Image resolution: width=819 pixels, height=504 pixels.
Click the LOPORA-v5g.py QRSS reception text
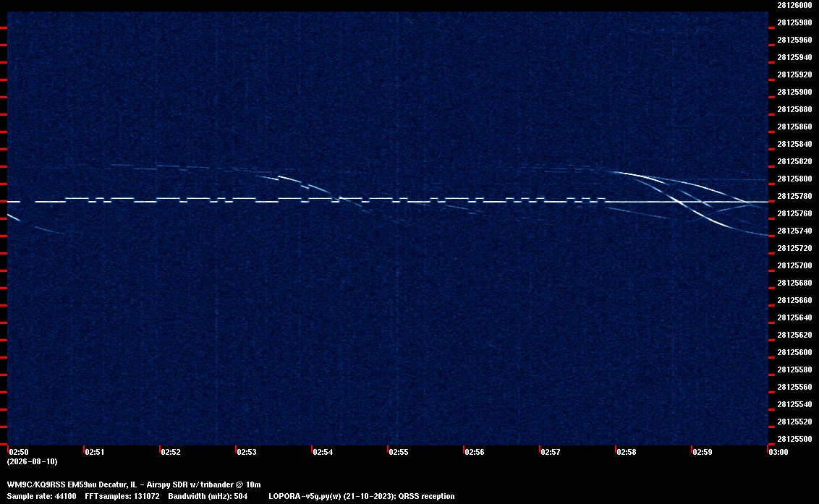coord(362,496)
